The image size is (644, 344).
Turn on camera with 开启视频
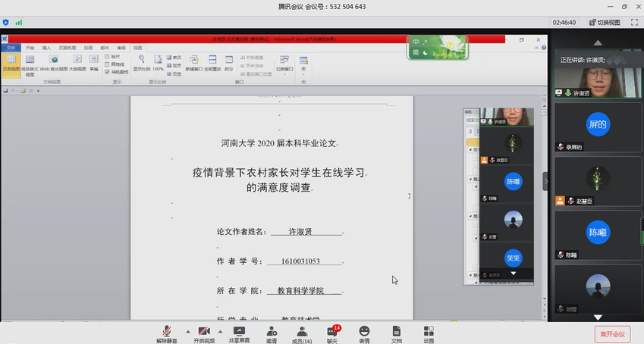coord(204,335)
